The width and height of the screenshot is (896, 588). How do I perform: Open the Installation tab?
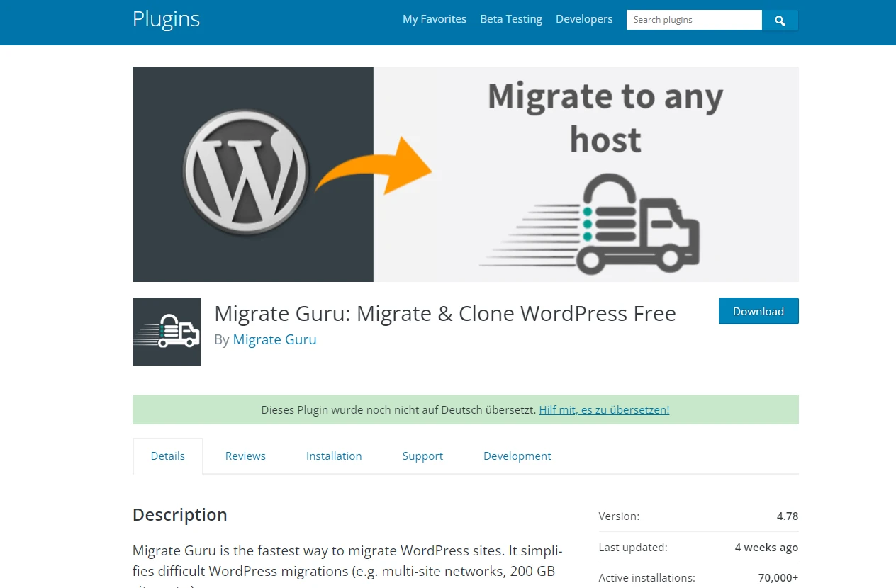point(334,456)
